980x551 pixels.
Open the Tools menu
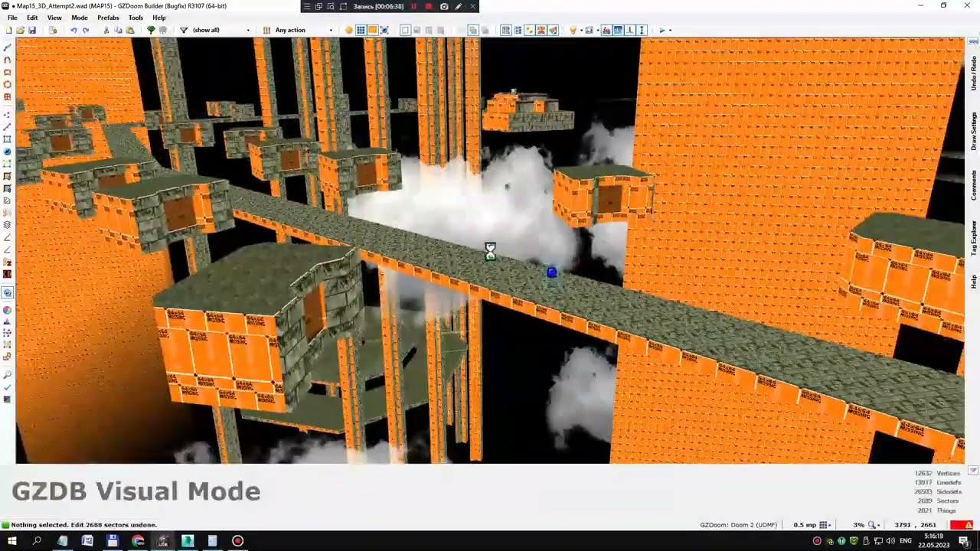(136, 18)
